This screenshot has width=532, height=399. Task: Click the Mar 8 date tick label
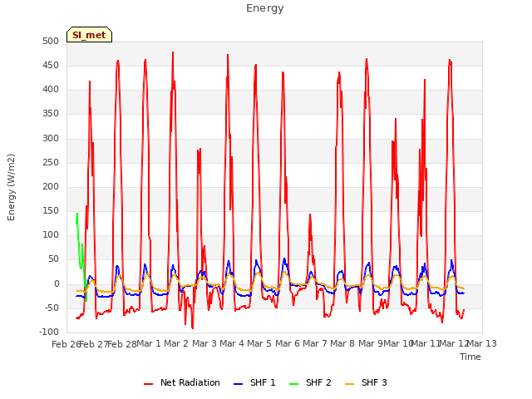click(x=342, y=343)
